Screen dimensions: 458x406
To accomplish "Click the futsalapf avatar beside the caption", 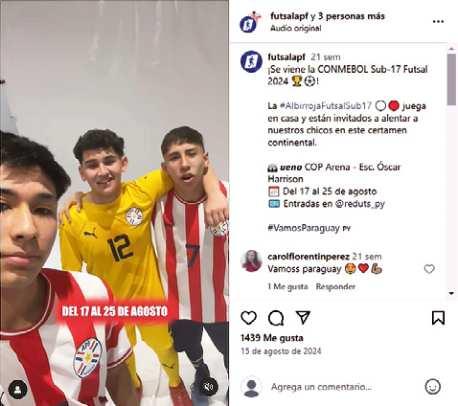I will pos(251,62).
